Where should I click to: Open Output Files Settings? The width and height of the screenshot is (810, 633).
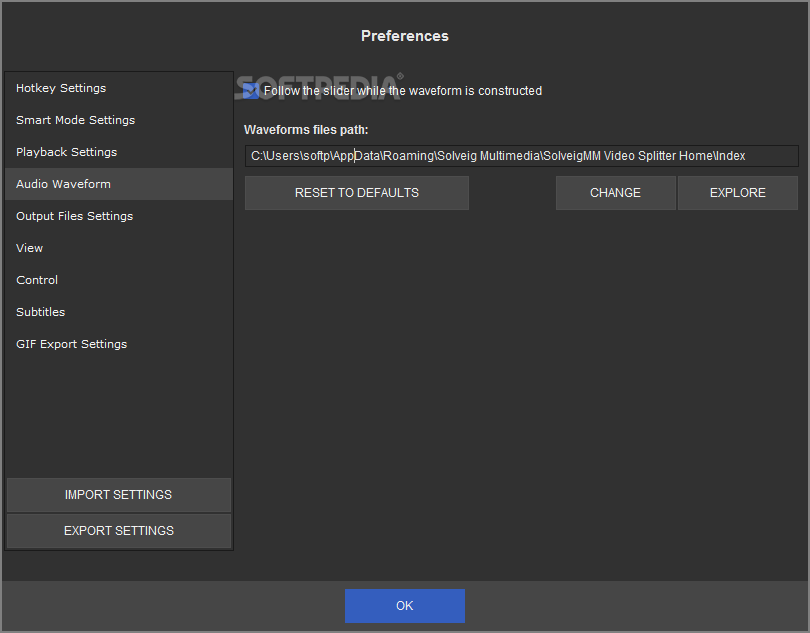click(x=119, y=216)
